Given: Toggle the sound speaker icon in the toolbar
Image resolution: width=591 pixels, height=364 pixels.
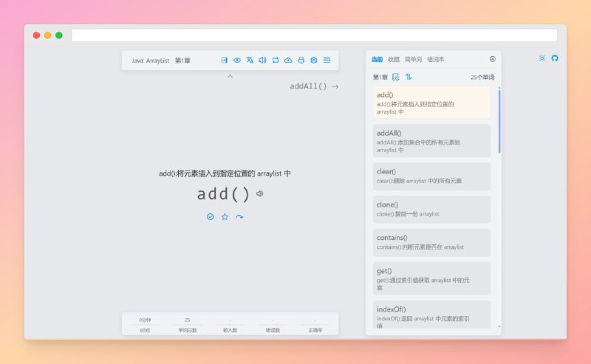Looking at the screenshot, I should pos(263,60).
